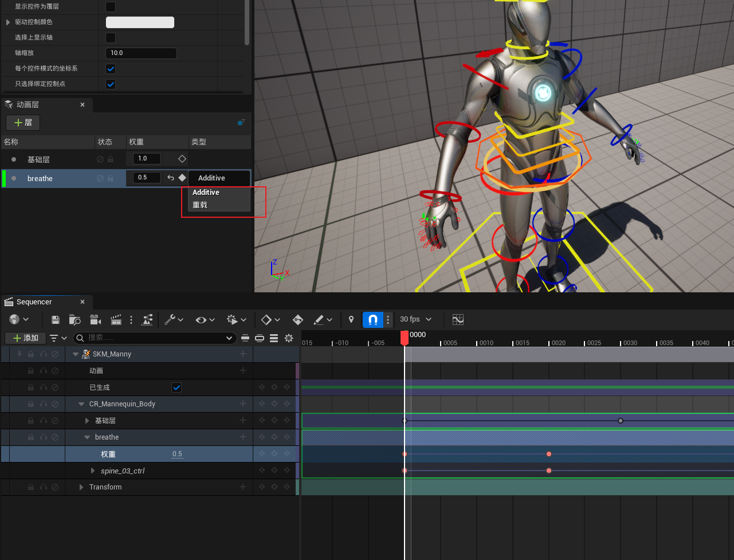Click the Sequencer track search field
Image resolution: width=734 pixels, height=560 pixels.
coord(154,338)
